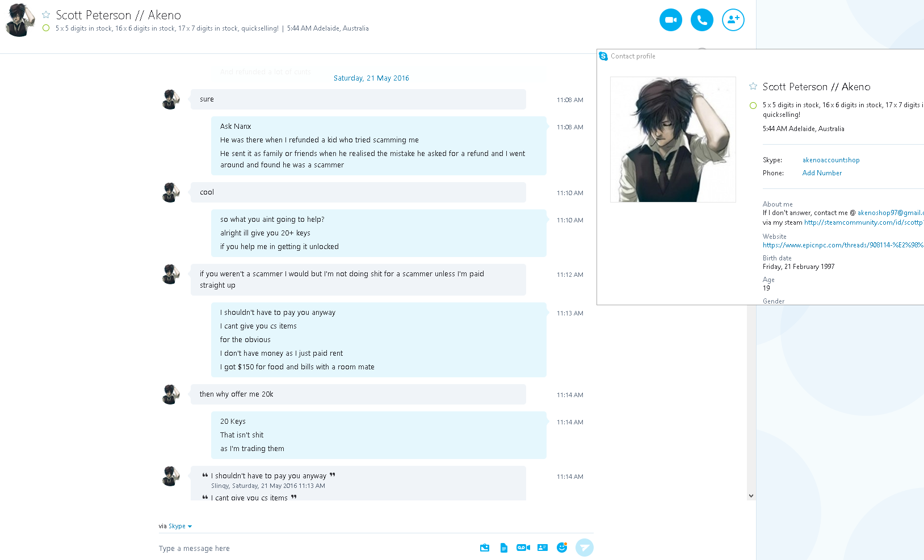Record a video message
The height and width of the screenshot is (560, 924).
(523, 548)
